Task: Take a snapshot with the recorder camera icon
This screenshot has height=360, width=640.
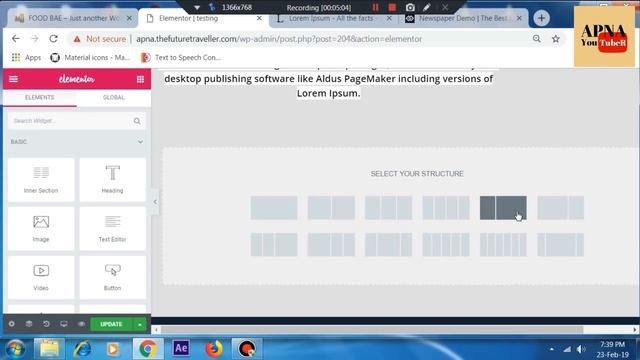Action: click(x=410, y=7)
